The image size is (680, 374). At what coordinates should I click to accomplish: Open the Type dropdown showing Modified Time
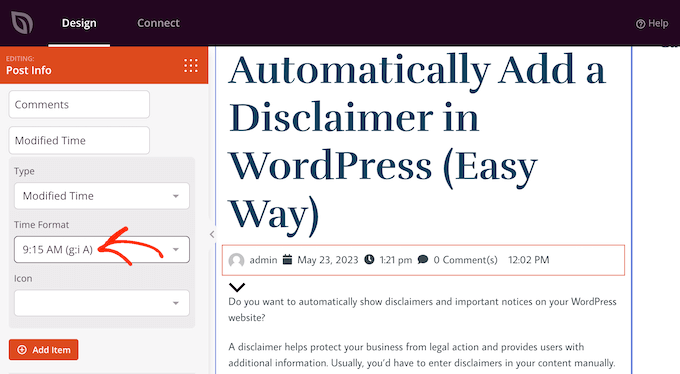pos(101,196)
